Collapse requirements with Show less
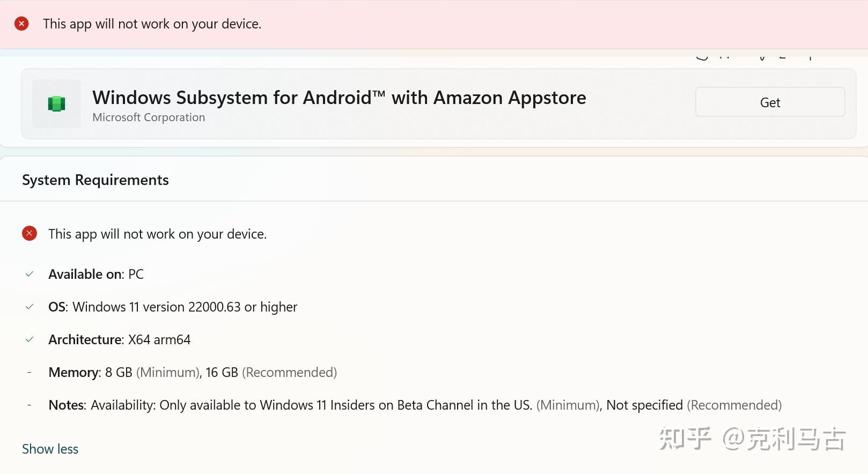 50,449
